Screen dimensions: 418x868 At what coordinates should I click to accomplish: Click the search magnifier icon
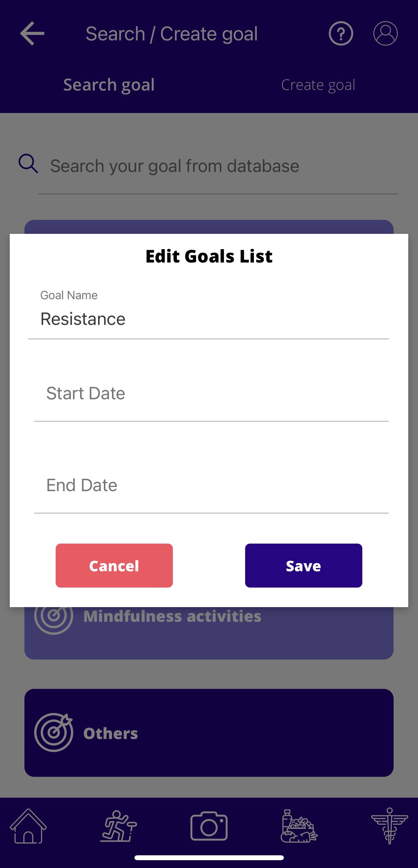coord(28,164)
